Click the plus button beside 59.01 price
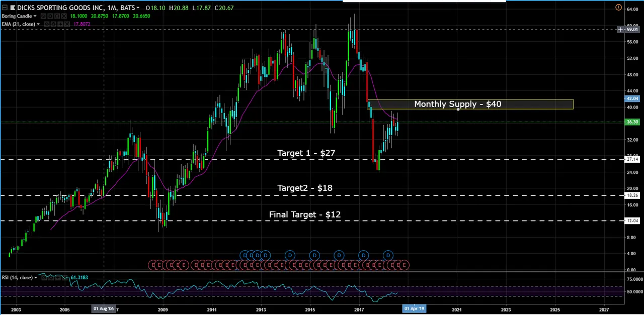The height and width of the screenshot is (315, 644). [620, 30]
